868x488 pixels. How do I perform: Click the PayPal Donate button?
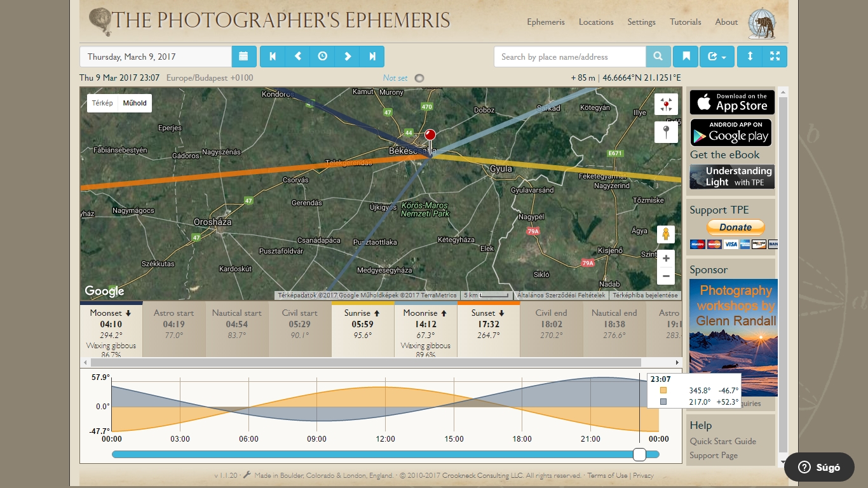point(735,227)
